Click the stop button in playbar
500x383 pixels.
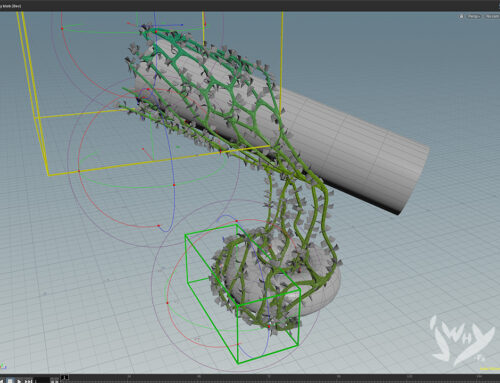click(x=10, y=381)
